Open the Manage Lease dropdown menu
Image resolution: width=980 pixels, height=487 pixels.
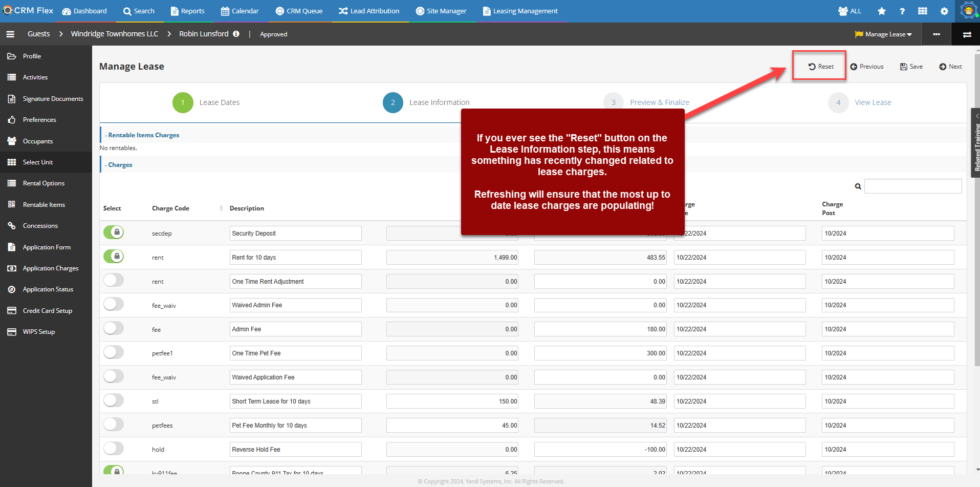tap(884, 34)
